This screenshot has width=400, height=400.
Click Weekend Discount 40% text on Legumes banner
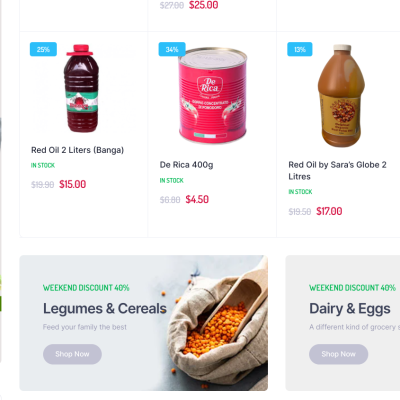(x=86, y=288)
